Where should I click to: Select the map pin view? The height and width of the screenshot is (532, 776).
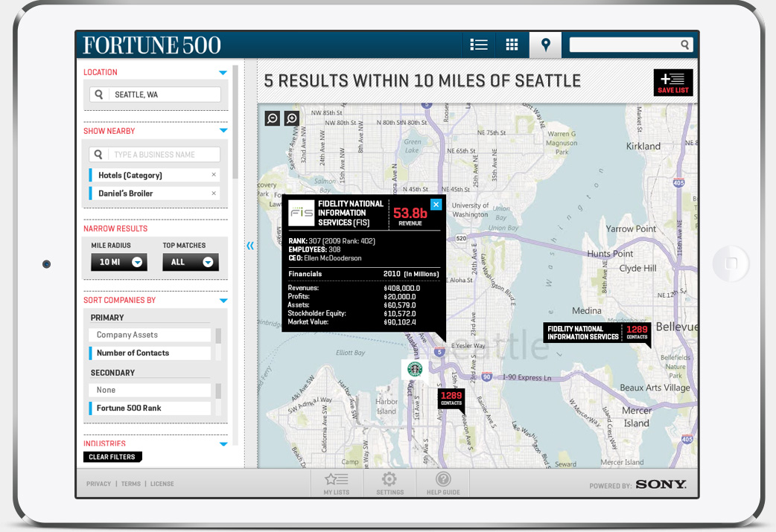(544, 44)
